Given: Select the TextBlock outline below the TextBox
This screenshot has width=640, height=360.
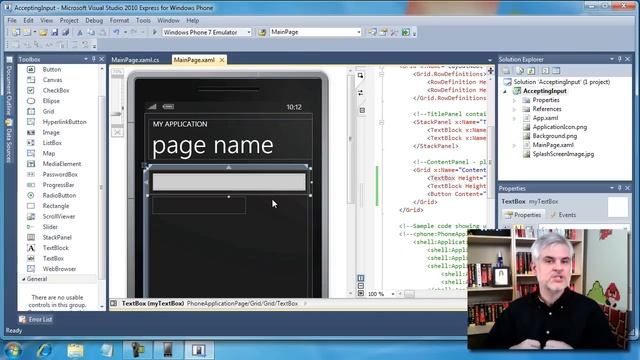Looking at the screenshot, I should click(x=199, y=205).
